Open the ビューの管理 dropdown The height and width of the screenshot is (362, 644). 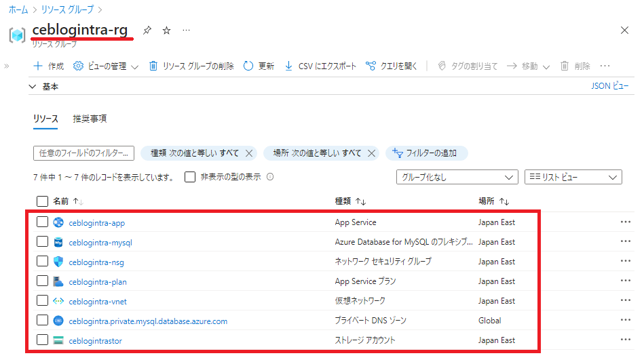106,66
